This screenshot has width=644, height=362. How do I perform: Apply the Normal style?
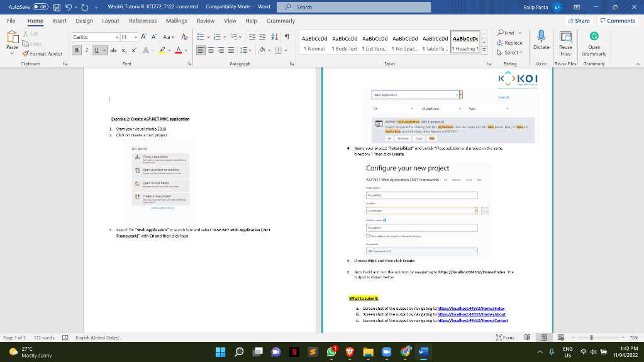(x=314, y=43)
